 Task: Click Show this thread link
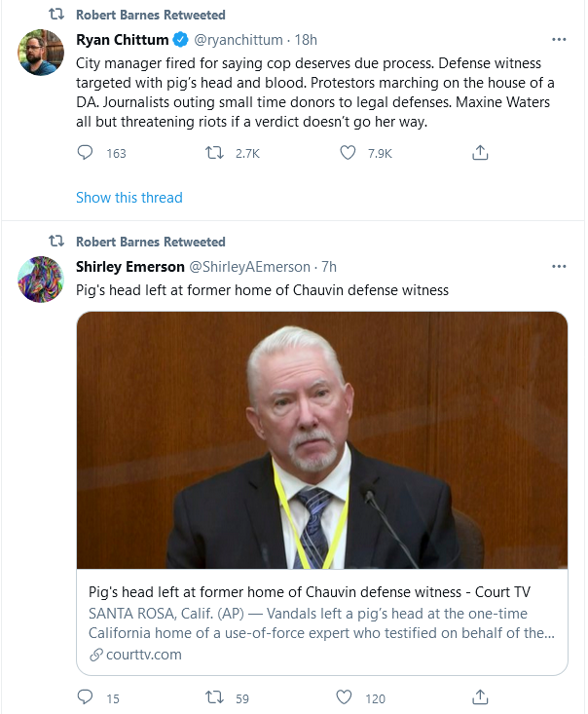129,198
